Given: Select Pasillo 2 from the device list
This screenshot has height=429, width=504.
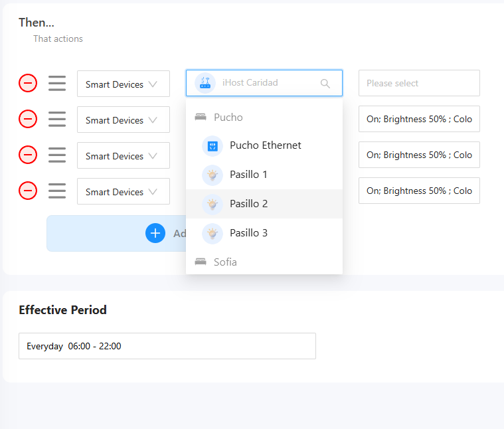Looking at the screenshot, I should tap(248, 204).
